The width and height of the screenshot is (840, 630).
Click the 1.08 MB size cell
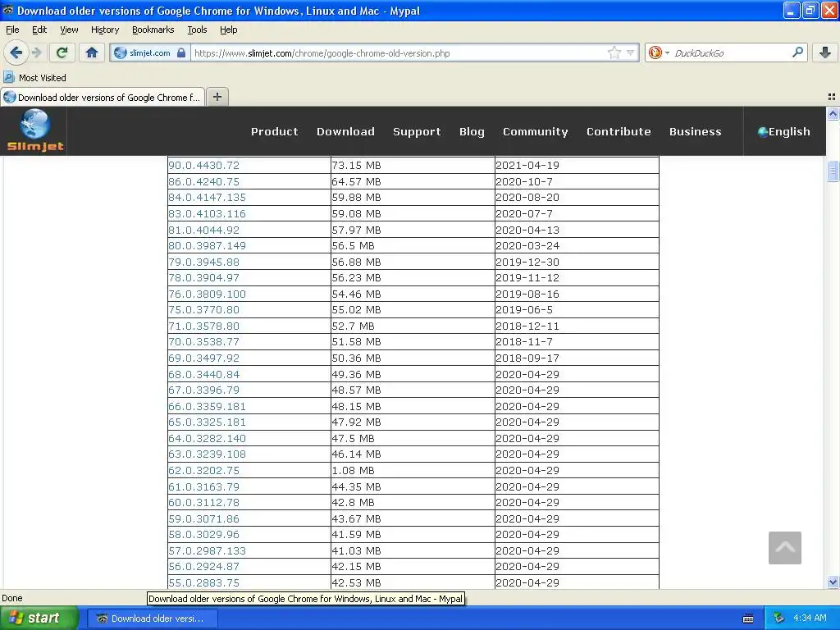click(x=413, y=470)
